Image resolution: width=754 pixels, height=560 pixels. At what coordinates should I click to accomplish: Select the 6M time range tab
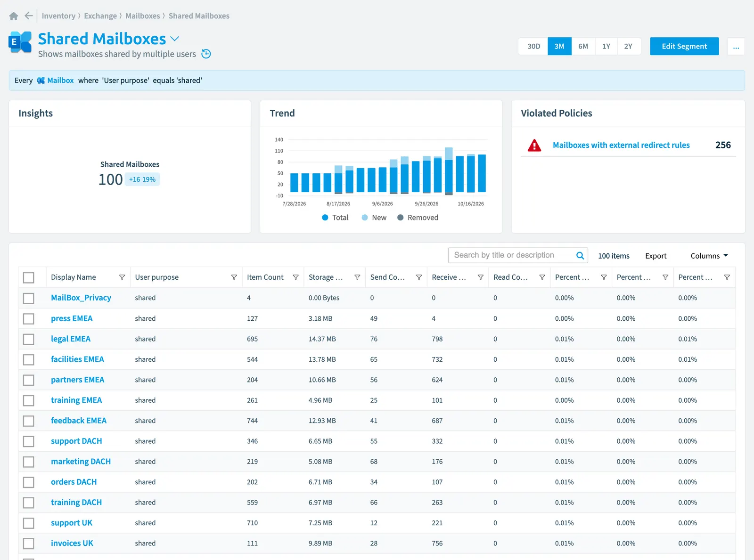point(583,47)
